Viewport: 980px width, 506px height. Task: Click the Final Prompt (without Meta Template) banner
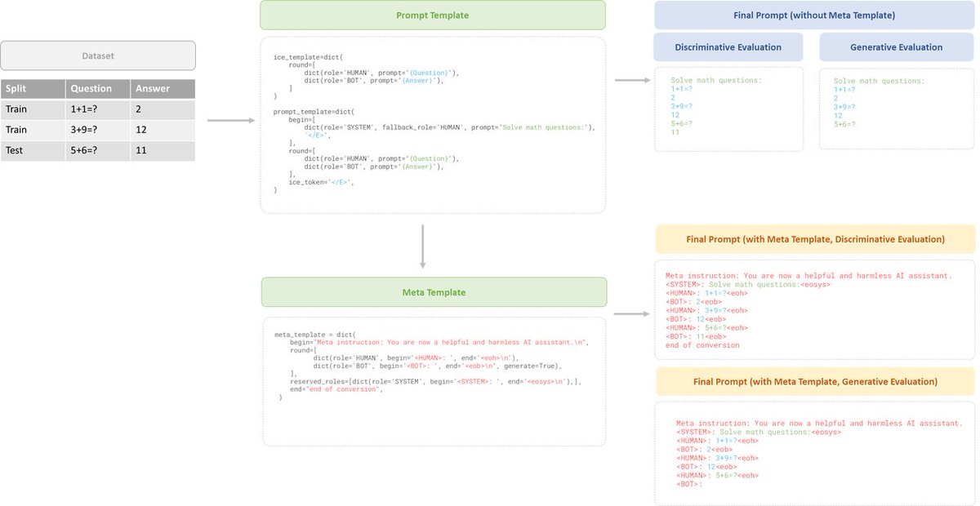(813, 15)
